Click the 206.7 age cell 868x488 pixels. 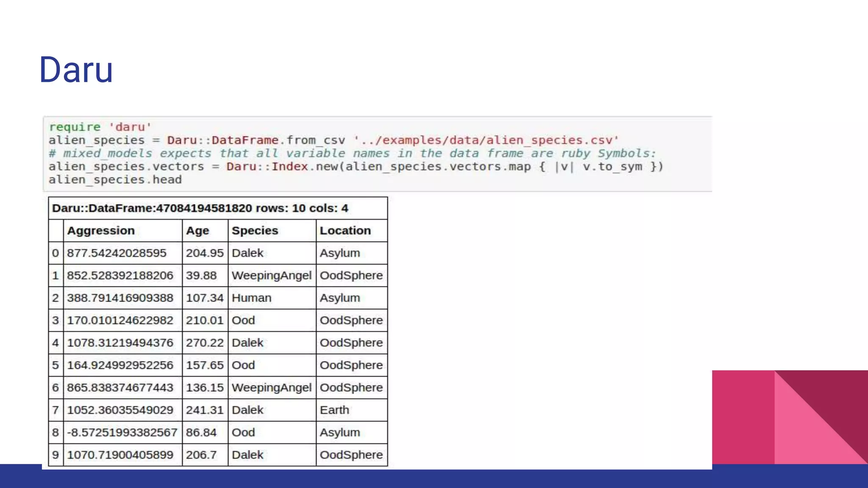coord(201,455)
